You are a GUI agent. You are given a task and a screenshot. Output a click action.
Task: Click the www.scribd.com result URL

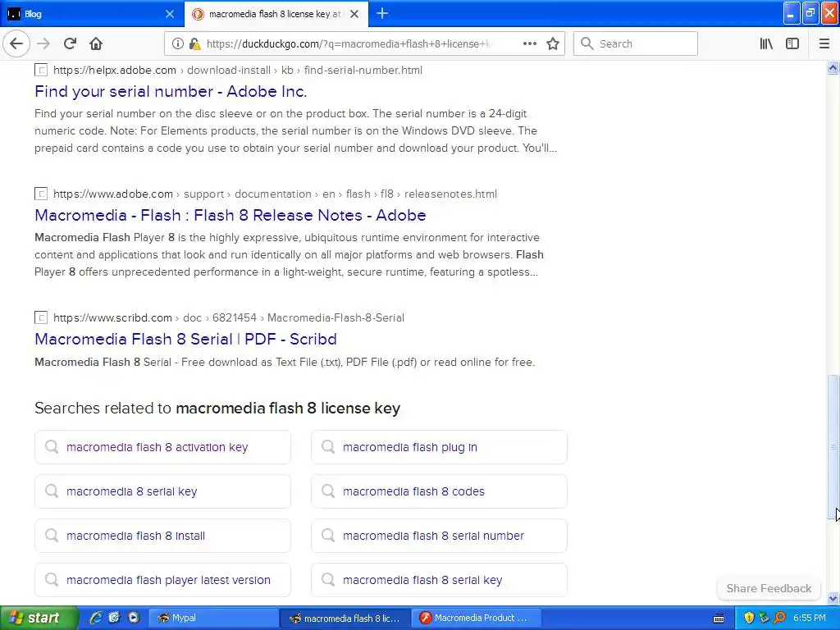click(x=229, y=317)
